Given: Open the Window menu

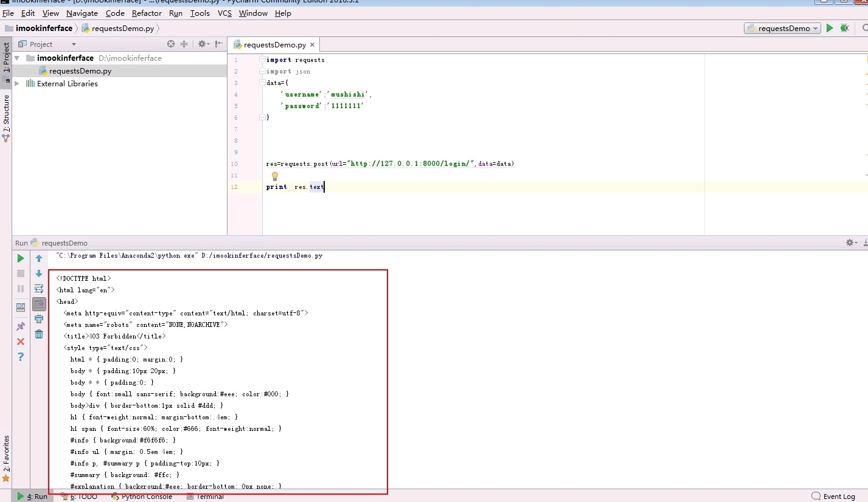Looking at the screenshot, I should click(253, 13).
